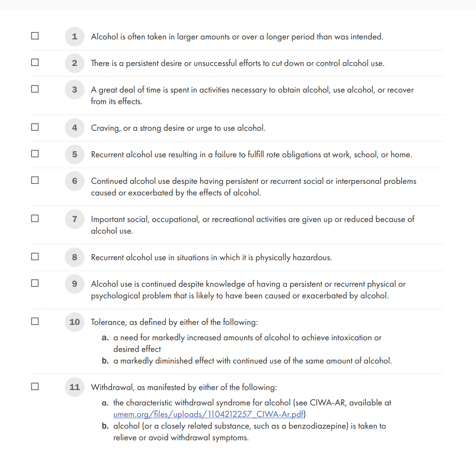Viewport: 476px width, 466px height.
Task: Mark checkbox for failure to fulfill obligations
Action: [x=35, y=154]
